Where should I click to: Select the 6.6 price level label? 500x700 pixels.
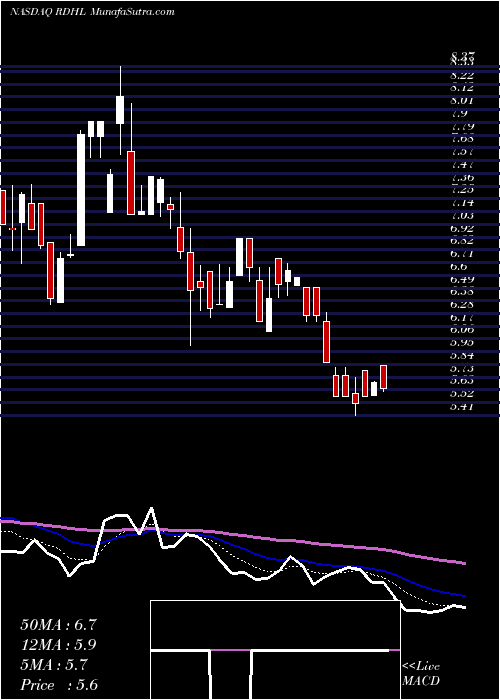(459, 267)
